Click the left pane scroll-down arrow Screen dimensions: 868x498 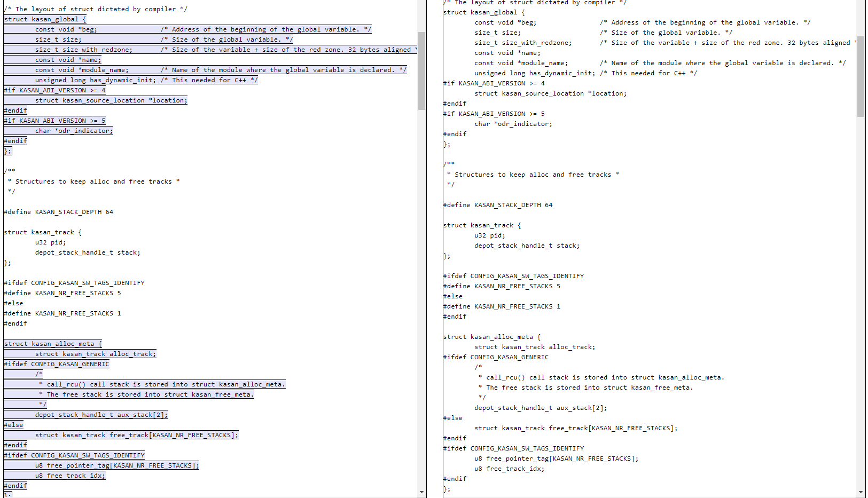[421, 492]
